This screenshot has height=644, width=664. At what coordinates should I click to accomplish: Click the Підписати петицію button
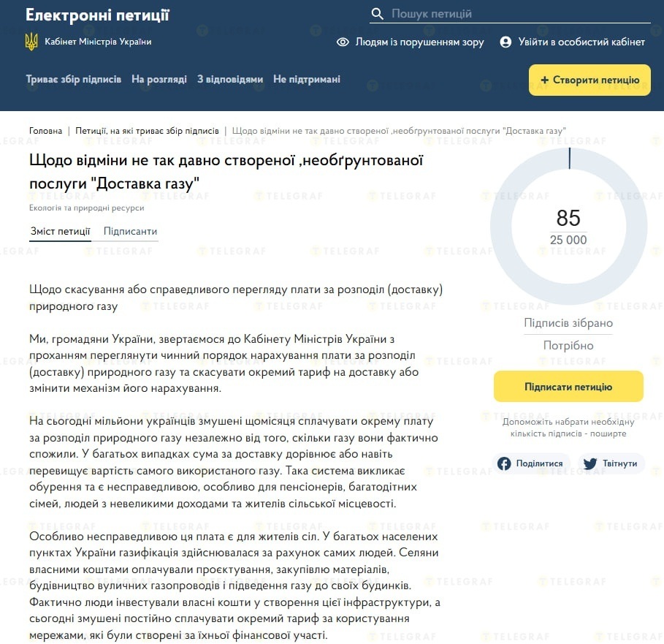click(568, 387)
